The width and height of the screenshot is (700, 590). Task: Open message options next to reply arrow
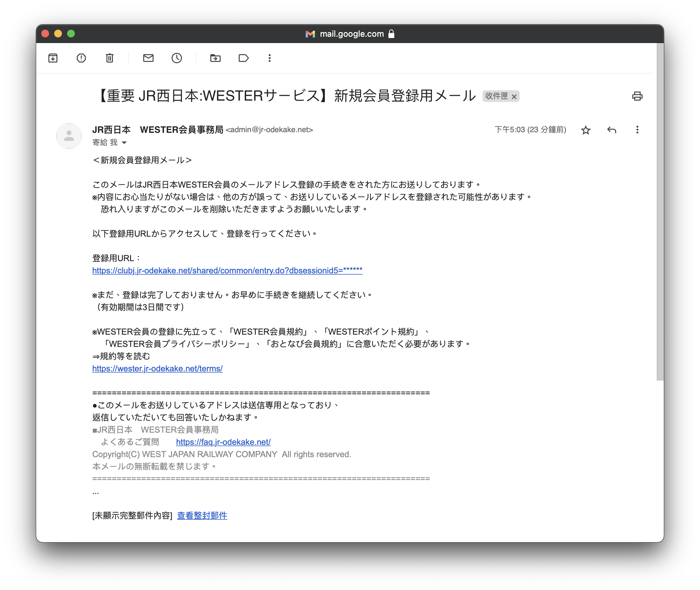click(x=637, y=130)
